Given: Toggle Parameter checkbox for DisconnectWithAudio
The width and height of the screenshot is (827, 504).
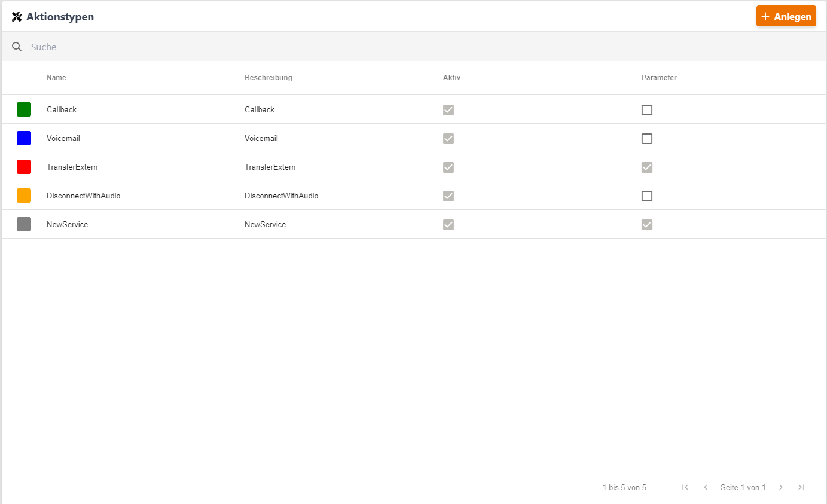Looking at the screenshot, I should click(x=647, y=196).
